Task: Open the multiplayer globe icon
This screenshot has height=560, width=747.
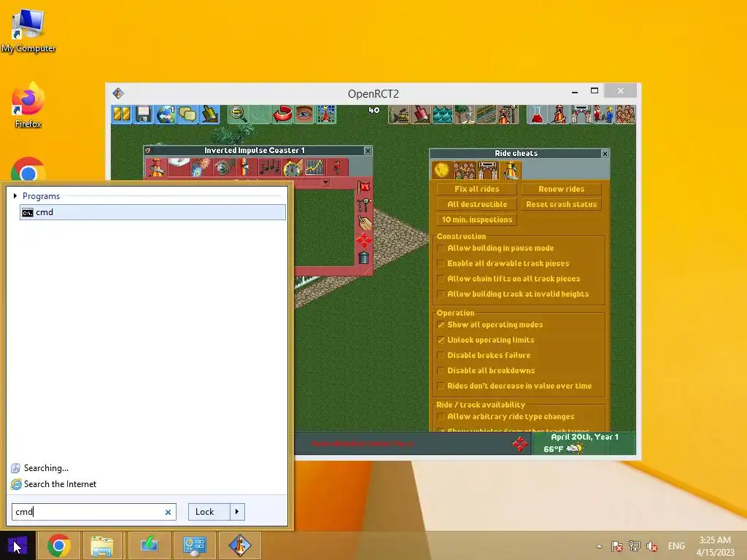Action: [166, 114]
